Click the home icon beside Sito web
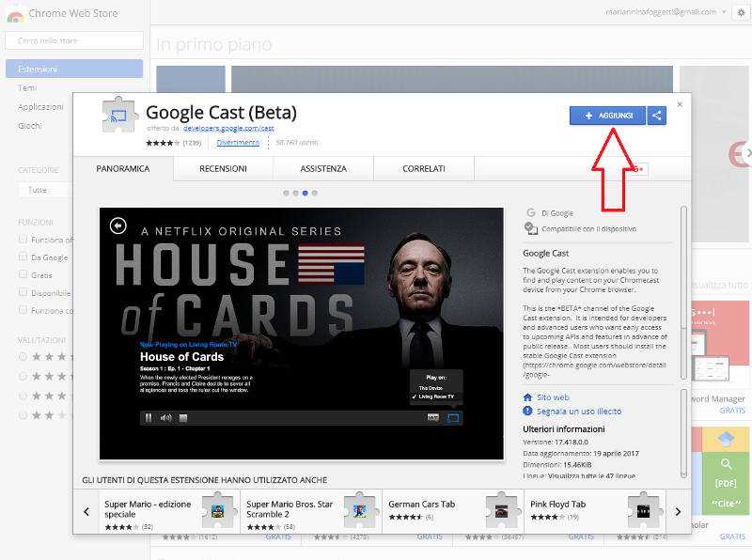The height and width of the screenshot is (560, 752). [527, 397]
